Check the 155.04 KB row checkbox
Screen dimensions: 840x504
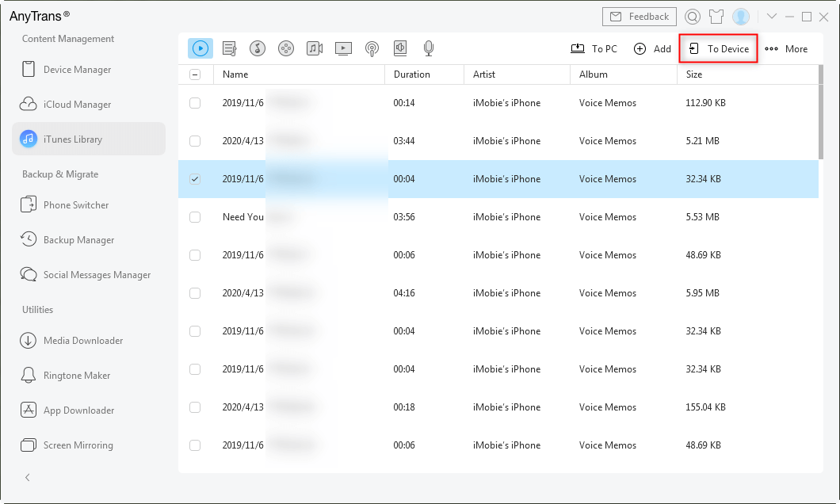(195, 407)
